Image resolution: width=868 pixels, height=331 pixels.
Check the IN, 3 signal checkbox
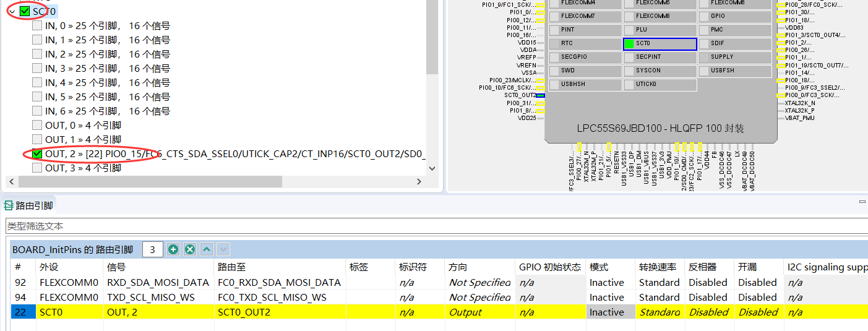[x=37, y=69]
